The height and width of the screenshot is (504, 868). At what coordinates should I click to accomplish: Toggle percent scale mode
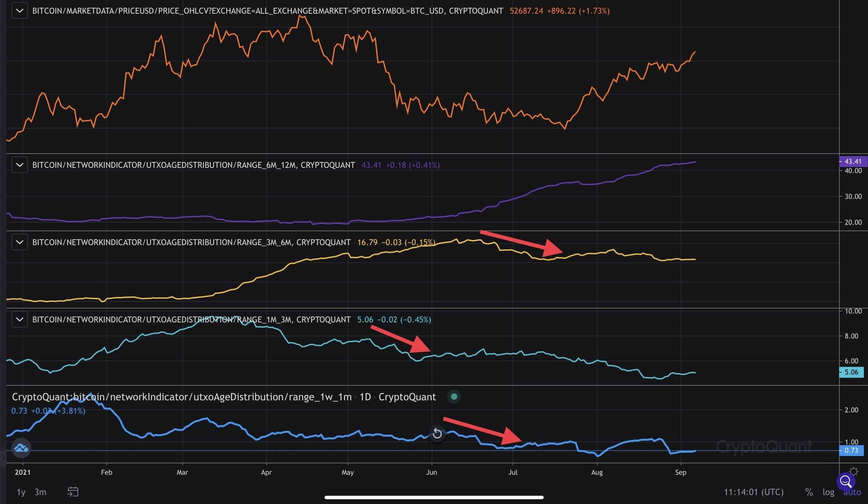[809, 492]
